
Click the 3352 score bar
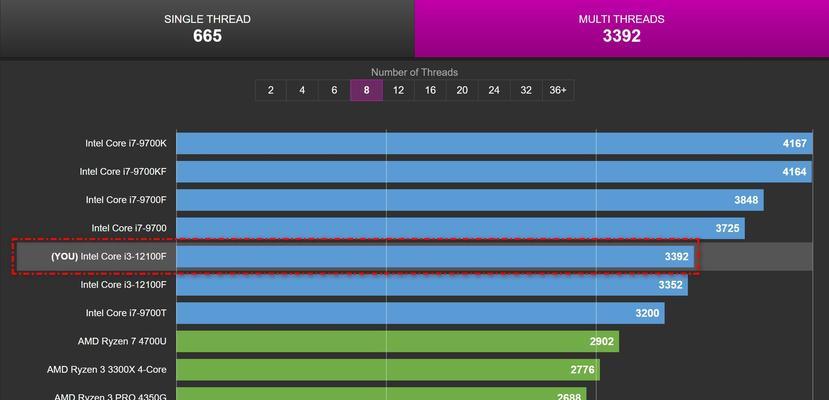432,285
